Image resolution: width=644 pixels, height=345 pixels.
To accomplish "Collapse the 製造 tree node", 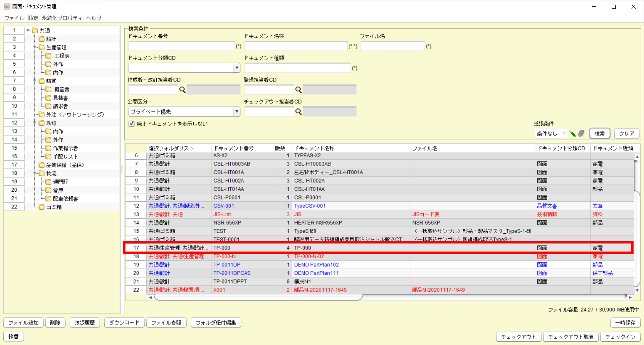I will click(35, 123).
